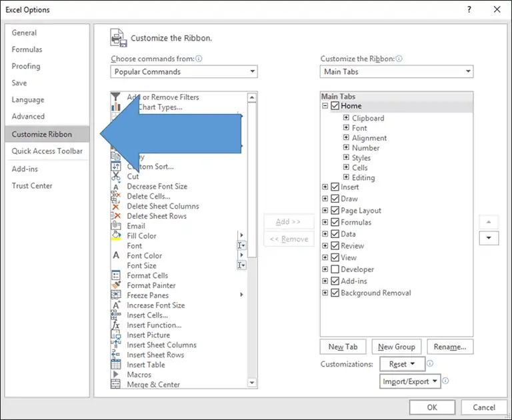This screenshot has height=420, width=512.
Task: Confirm with the OK button
Action: point(432,407)
